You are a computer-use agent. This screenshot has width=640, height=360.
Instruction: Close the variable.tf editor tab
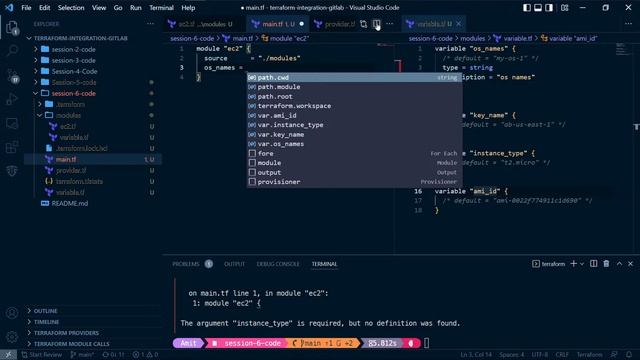pos(459,24)
